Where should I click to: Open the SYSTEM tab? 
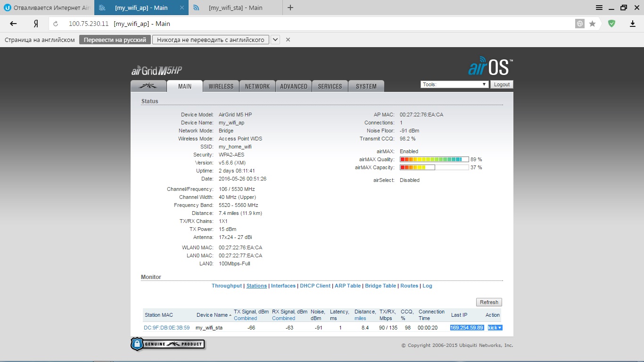point(366,86)
